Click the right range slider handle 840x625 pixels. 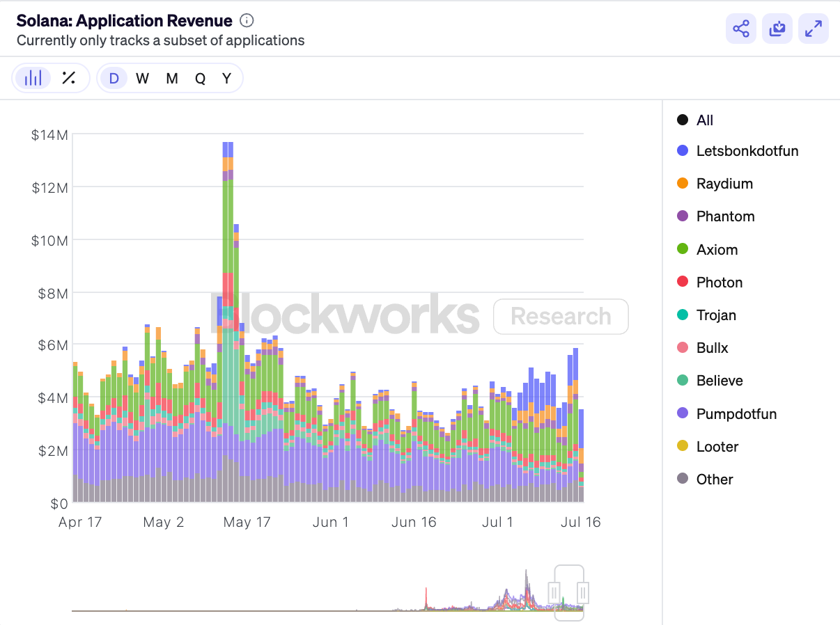point(583,592)
